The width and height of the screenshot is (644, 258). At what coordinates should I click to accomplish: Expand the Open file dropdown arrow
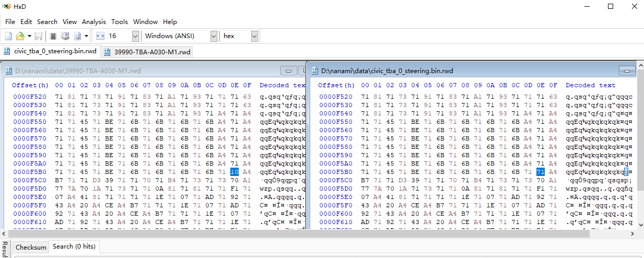click(29, 36)
